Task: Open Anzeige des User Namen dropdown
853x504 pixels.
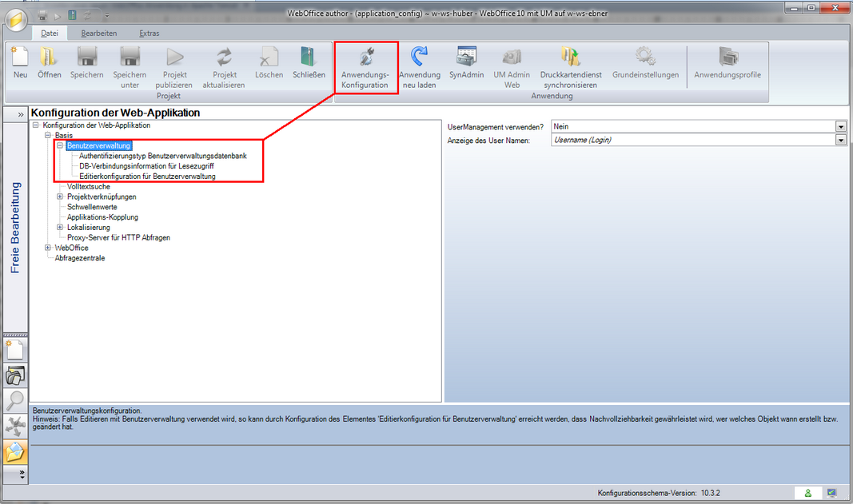Action: point(840,141)
